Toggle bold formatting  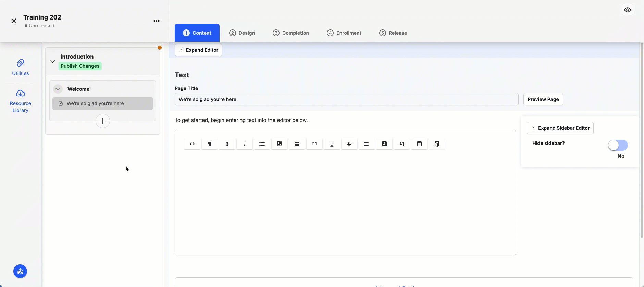227,144
